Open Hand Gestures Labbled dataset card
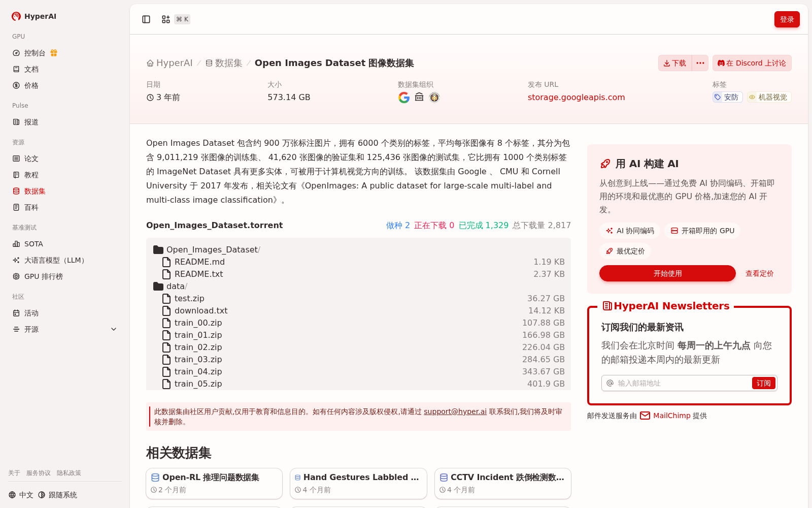The width and height of the screenshot is (812, 508). click(358, 484)
